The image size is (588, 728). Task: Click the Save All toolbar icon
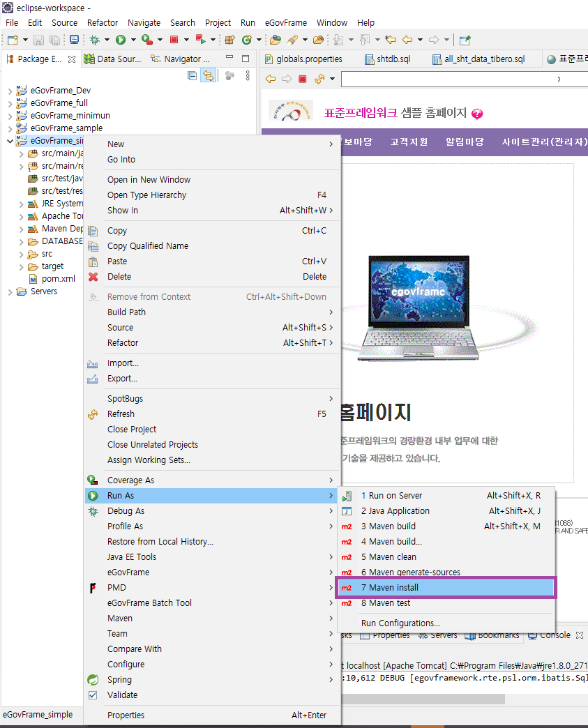(x=55, y=40)
